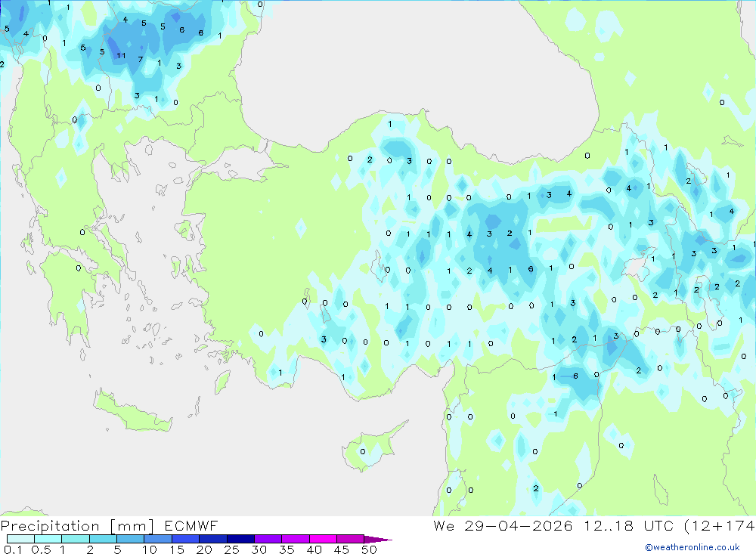Click the island of Crete on the map

point(132,412)
